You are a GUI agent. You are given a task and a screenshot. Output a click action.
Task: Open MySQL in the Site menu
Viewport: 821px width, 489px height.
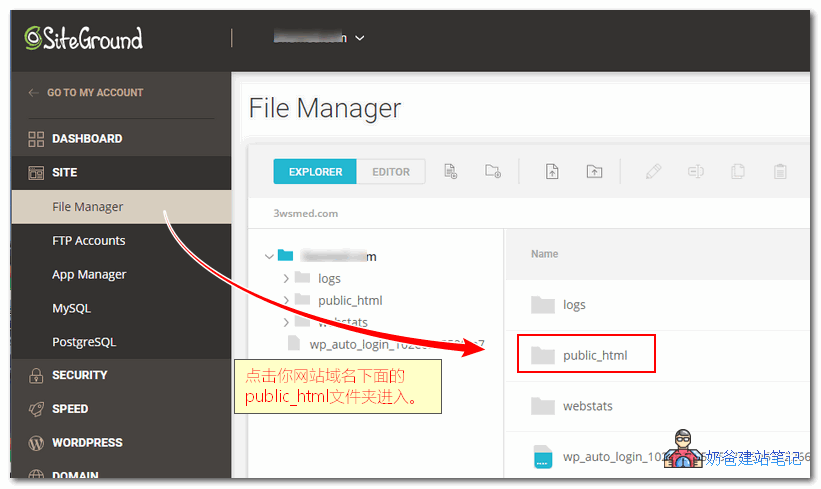(71, 308)
